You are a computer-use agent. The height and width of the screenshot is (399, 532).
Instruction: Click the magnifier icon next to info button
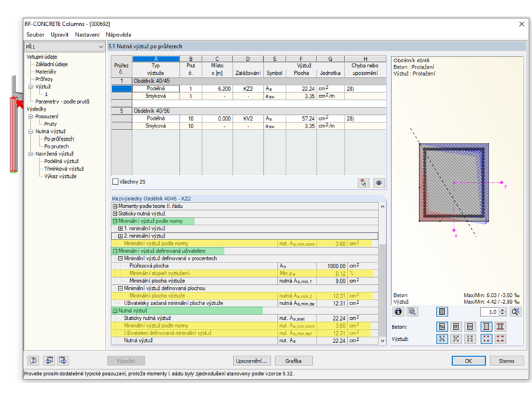point(413,311)
